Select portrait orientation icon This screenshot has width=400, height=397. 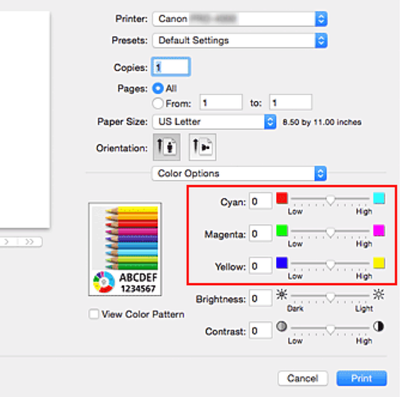point(167,147)
